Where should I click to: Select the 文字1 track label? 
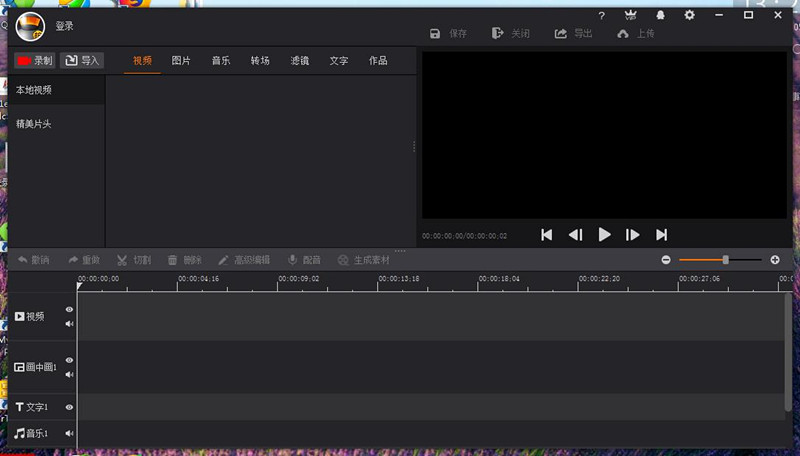tap(32, 407)
